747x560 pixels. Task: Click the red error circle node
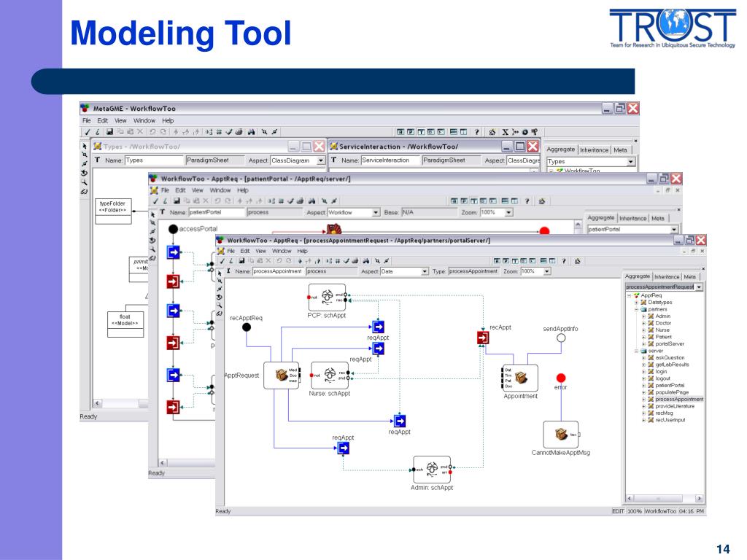click(560, 378)
